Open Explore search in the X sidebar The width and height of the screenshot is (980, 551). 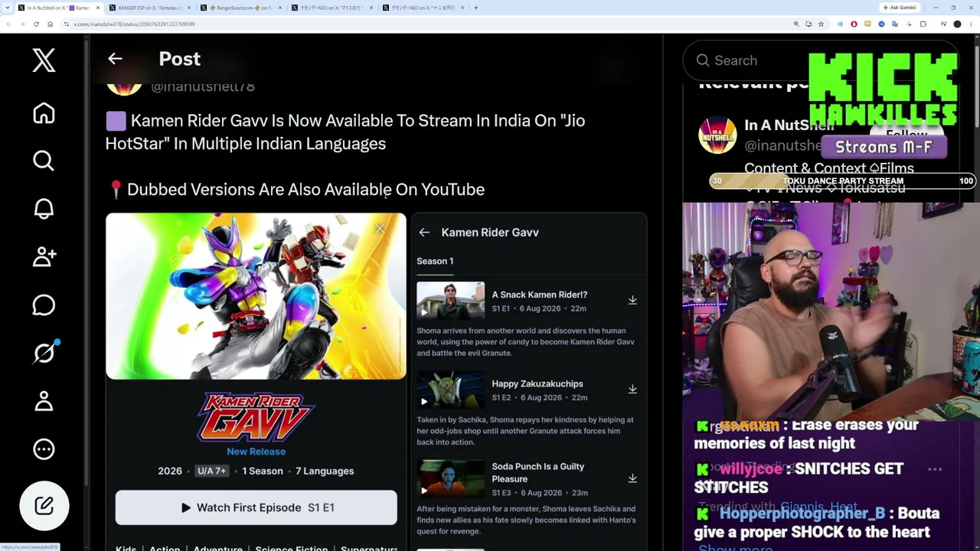coord(44,161)
